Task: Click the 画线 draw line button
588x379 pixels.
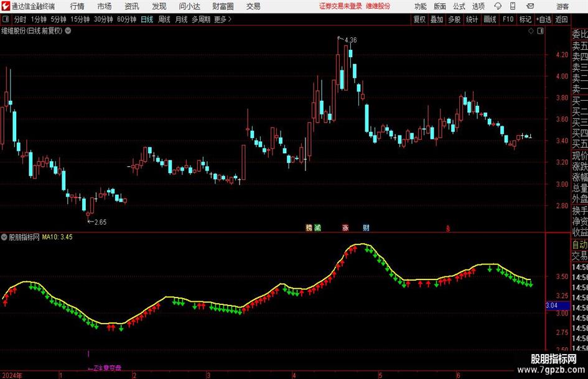Action: (x=490, y=19)
